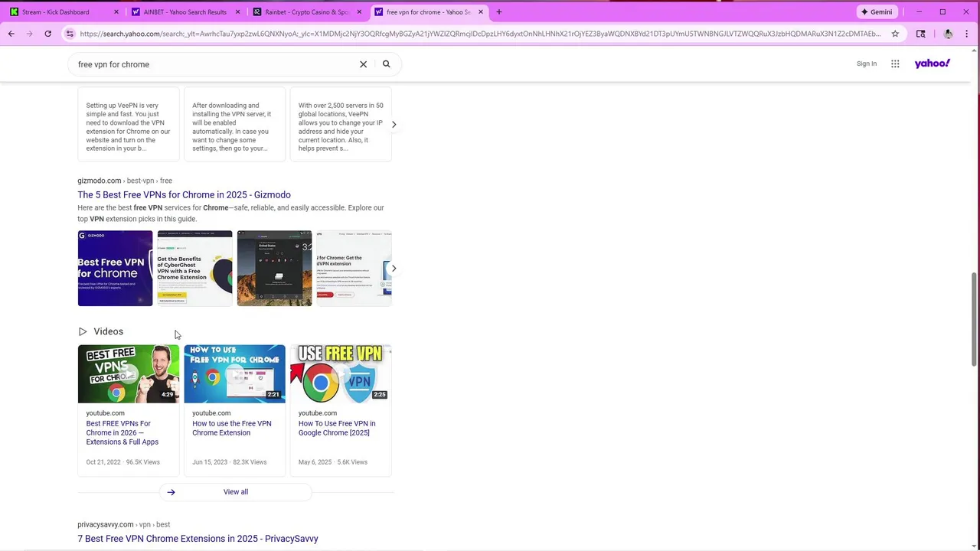Advance VeePN snippet cards with arrow
This screenshot has width=980, height=551.
coord(394,124)
